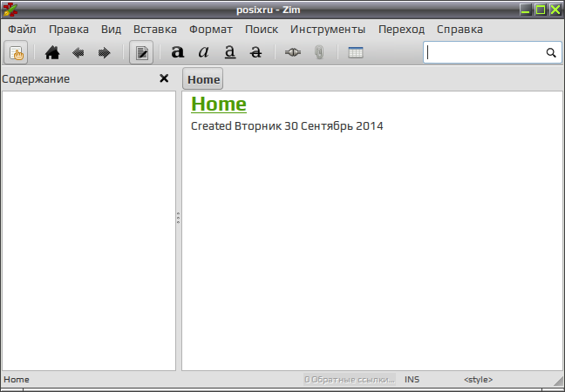Click the search magnifier icon

coord(551,52)
